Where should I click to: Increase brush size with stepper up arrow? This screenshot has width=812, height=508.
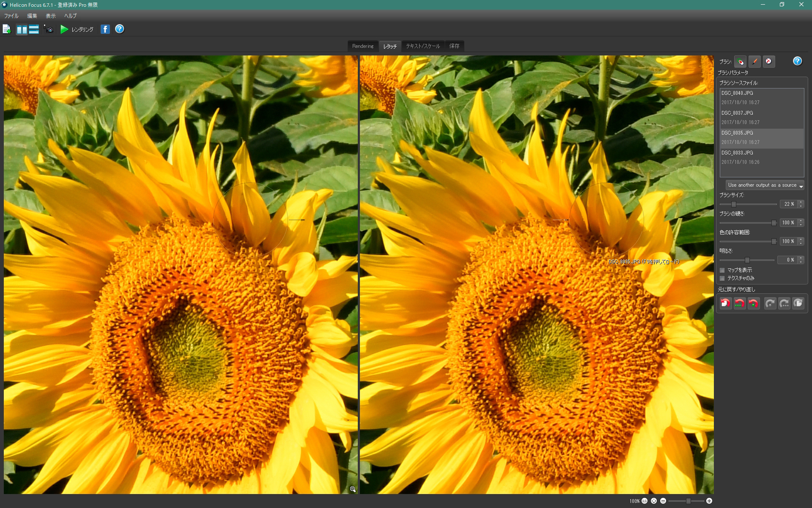pos(801,202)
